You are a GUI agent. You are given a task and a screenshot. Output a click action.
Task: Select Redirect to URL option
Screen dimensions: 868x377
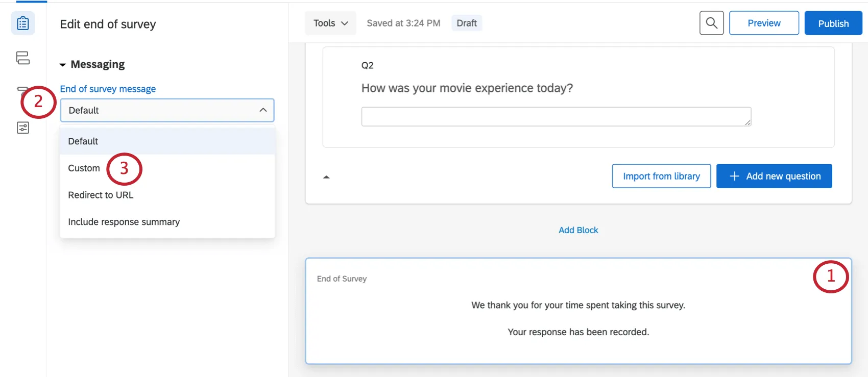101,195
